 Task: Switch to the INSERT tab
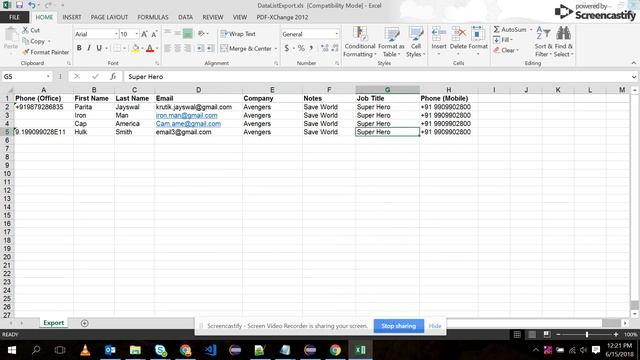click(x=72, y=17)
